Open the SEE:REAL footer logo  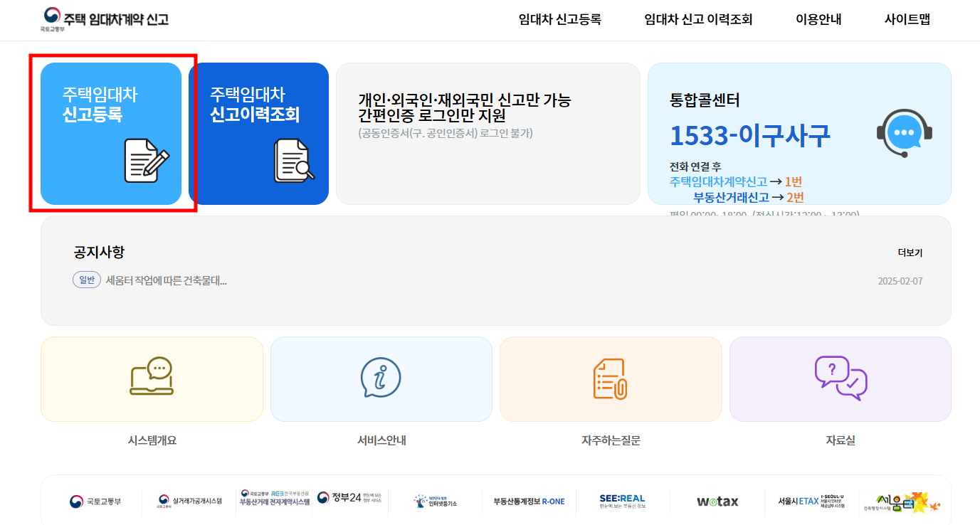point(622,502)
